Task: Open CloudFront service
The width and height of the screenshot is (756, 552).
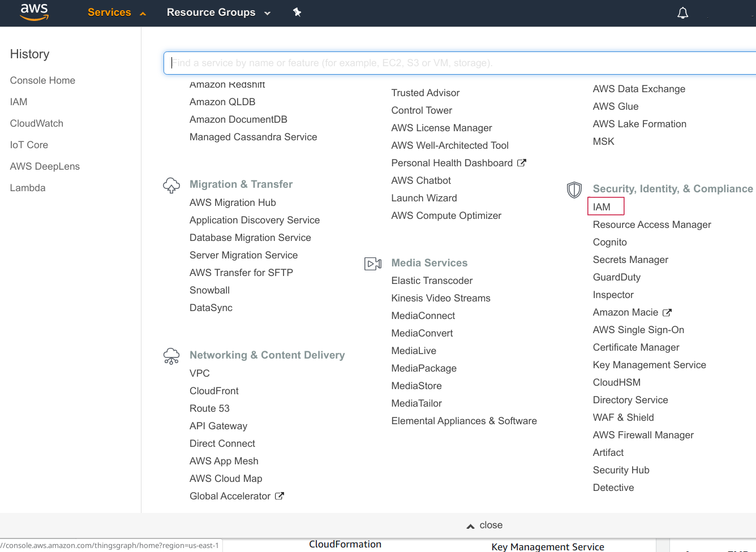Action: [214, 391]
